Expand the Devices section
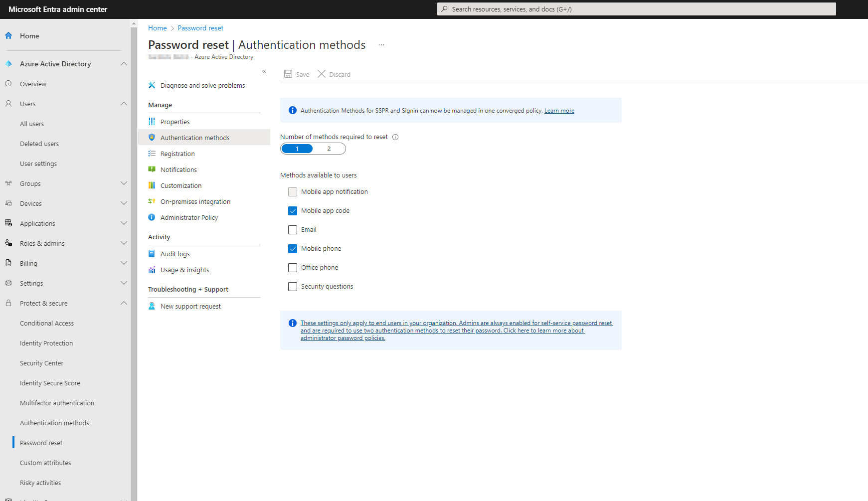Image resolution: width=868 pixels, height=501 pixels. pos(124,203)
